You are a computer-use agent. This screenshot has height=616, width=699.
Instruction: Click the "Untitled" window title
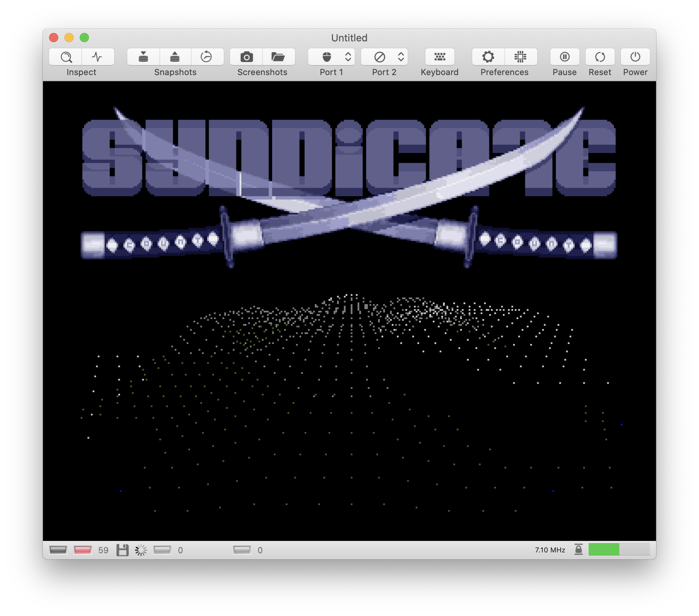349,38
